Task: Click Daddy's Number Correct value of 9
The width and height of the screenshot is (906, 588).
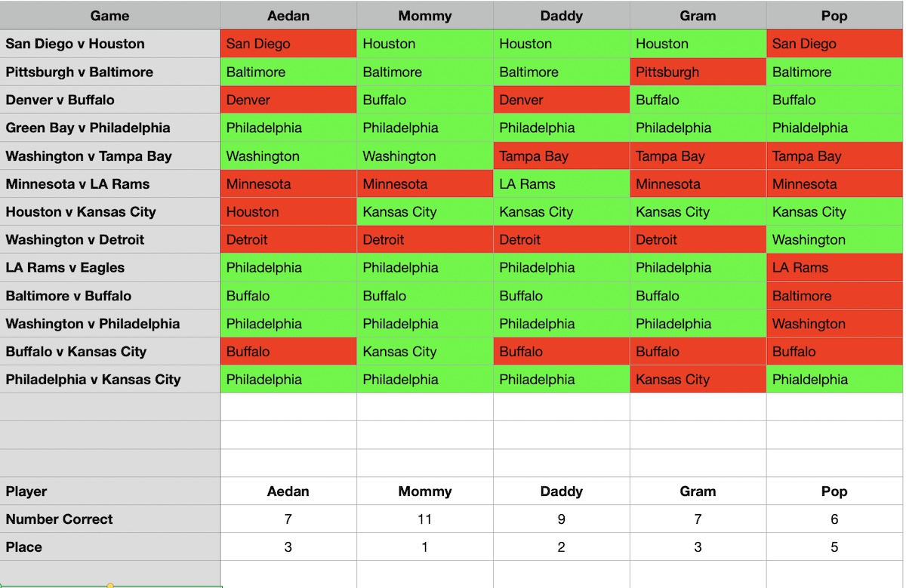Action: (x=561, y=519)
